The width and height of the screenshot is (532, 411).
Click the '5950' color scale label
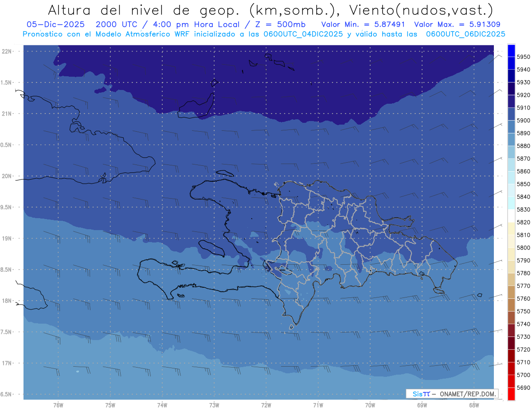click(x=524, y=57)
